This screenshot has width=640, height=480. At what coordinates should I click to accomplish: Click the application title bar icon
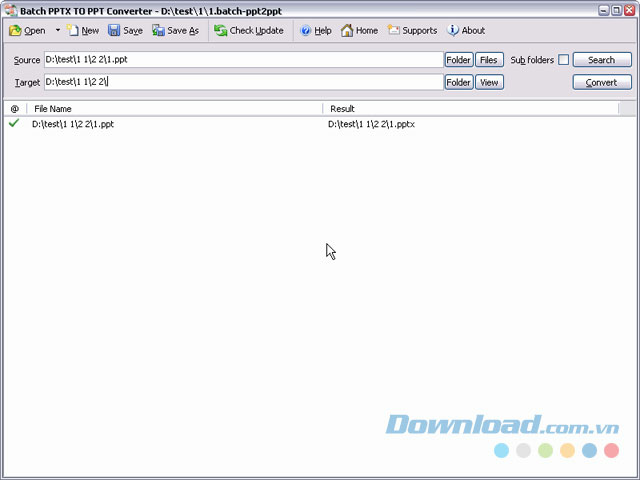[10, 10]
